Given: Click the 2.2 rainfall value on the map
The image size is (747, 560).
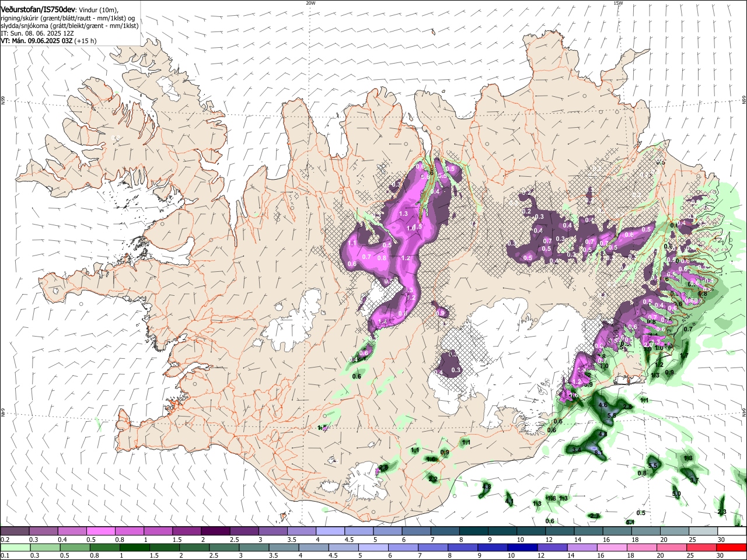Looking at the screenshot, I should click(x=433, y=479).
